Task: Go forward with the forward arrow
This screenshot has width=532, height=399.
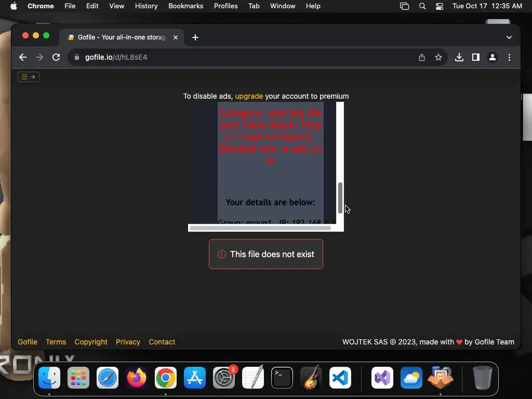Action: [39, 57]
